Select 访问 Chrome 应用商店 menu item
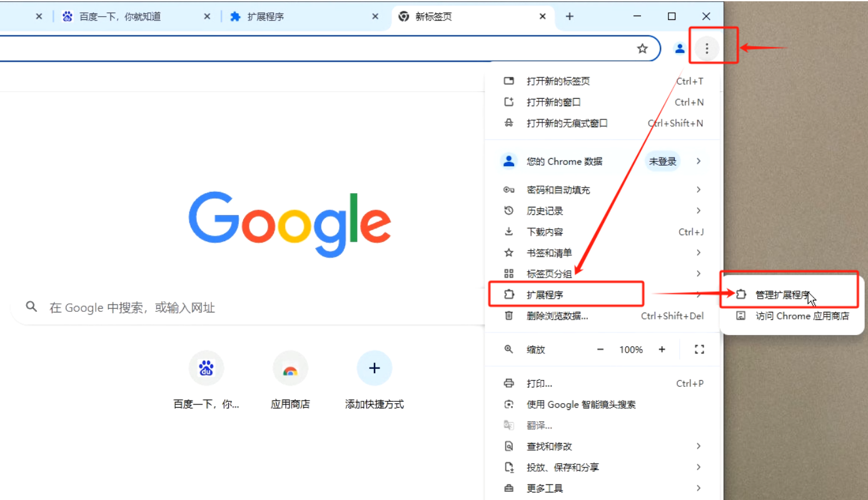 (802, 316)
